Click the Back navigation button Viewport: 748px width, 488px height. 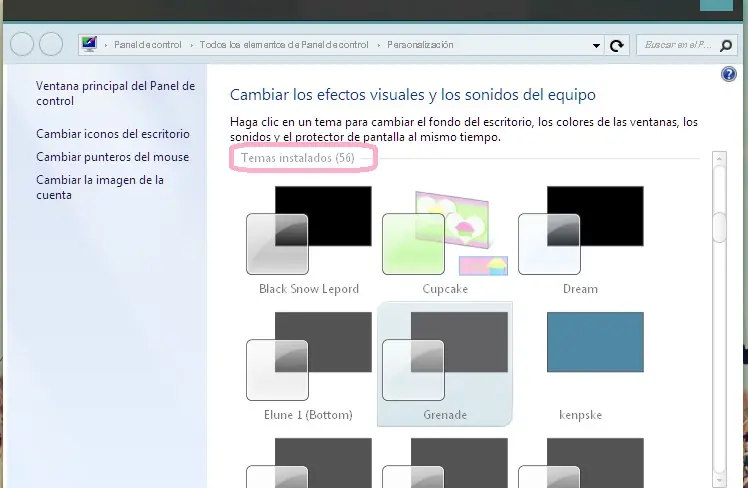22,44
